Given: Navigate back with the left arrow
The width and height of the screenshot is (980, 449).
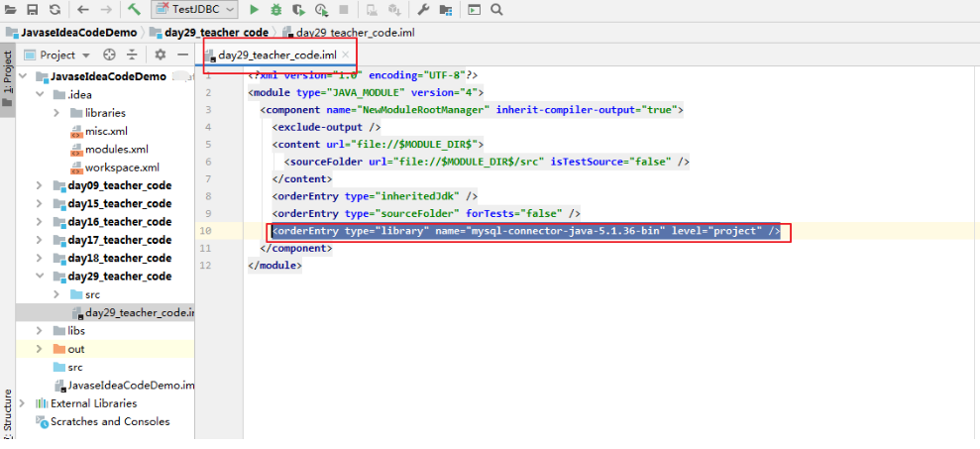Looking at the screenshot, I should [83, 9].
